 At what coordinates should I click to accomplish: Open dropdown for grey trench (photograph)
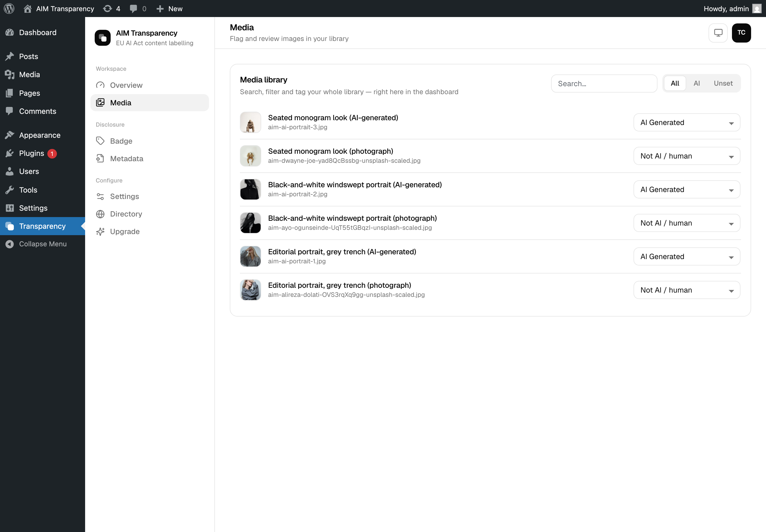(687, 290)
